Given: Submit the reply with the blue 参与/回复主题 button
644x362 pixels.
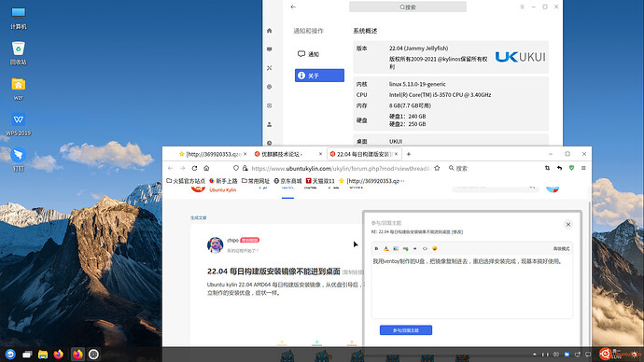Looking at the screenshot, I should tap(406, 330).
